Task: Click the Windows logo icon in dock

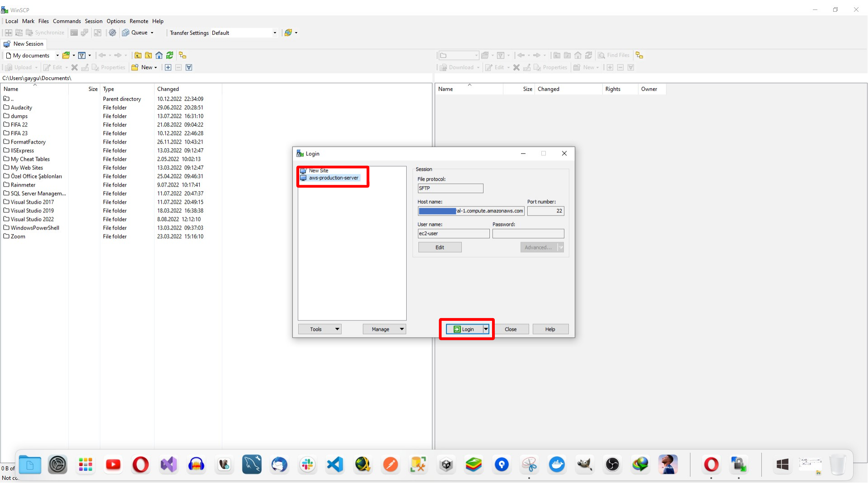Action: click(783, 465)
